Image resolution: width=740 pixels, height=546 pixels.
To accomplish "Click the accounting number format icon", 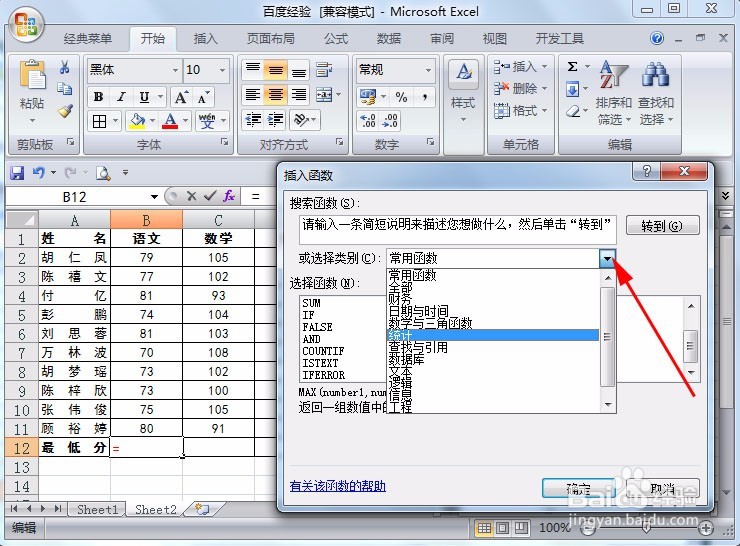I will point(368,97).
